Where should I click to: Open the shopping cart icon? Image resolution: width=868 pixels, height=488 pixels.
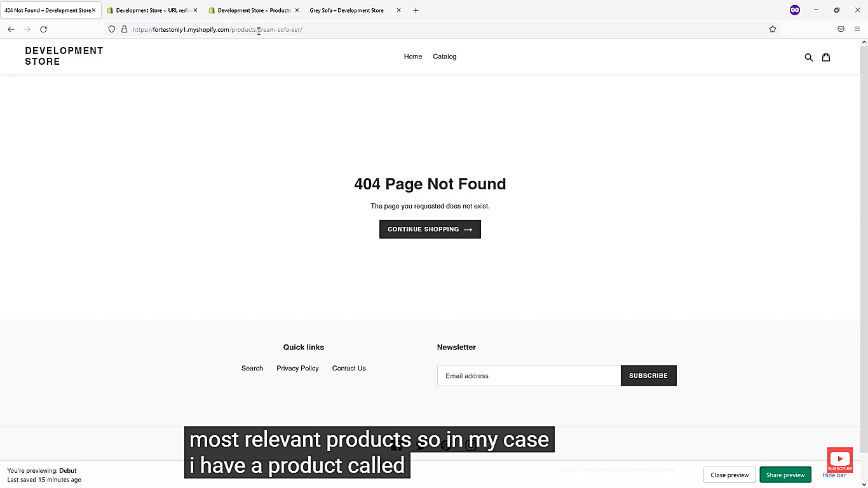(826, 57)
